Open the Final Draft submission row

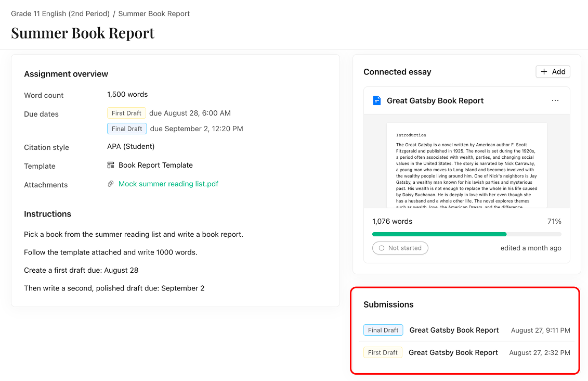[x=466, y=331]
